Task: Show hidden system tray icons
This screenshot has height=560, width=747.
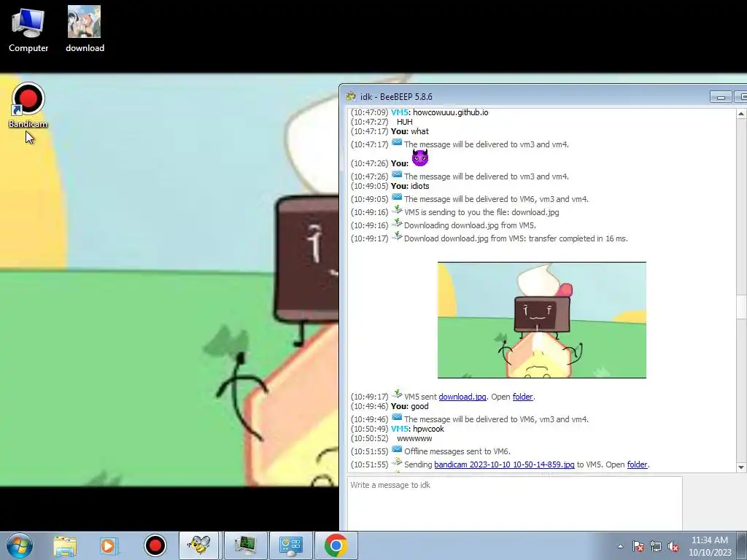Action: pos(620,546)
